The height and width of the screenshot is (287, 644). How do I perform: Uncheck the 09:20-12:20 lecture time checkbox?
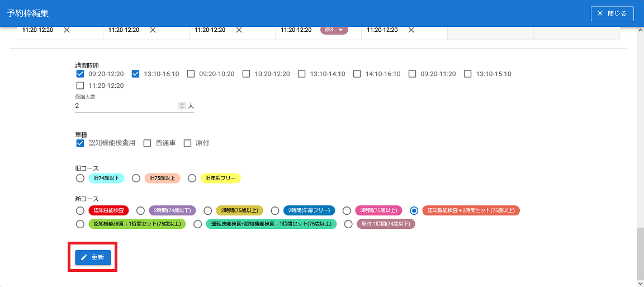(80, 74)
